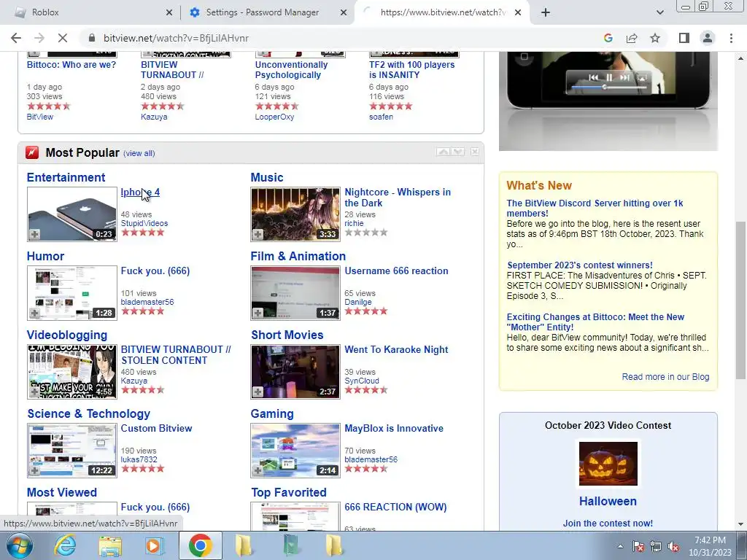Go back with the browser back arrow

[x=16, y=38]
